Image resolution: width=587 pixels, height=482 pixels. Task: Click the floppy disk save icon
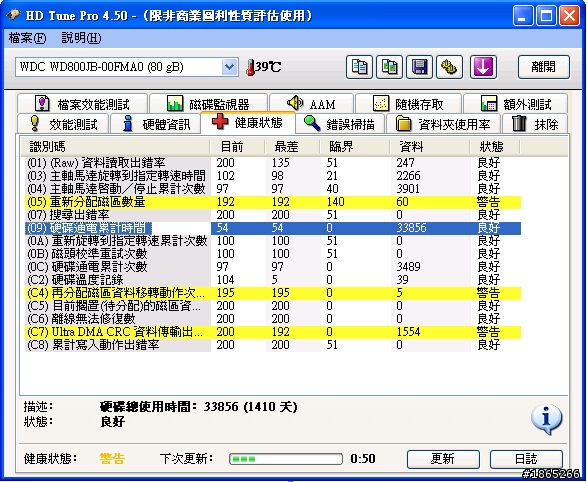pyautogui.click(x=419, y=67)
